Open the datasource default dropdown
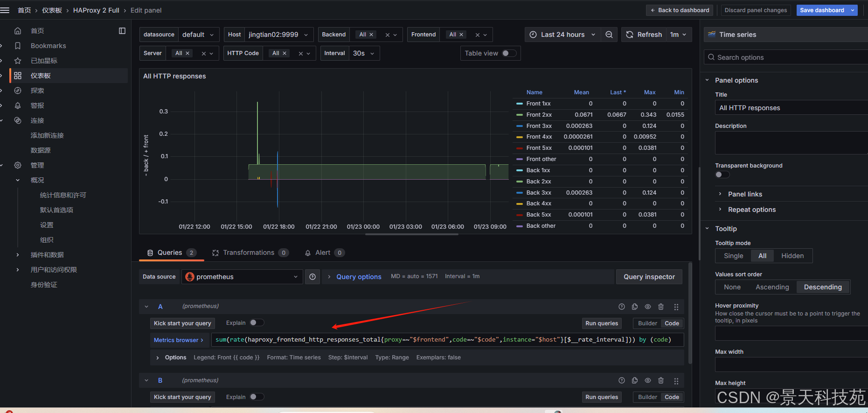The height and width of the screenshot is (413, 868). 198,35
